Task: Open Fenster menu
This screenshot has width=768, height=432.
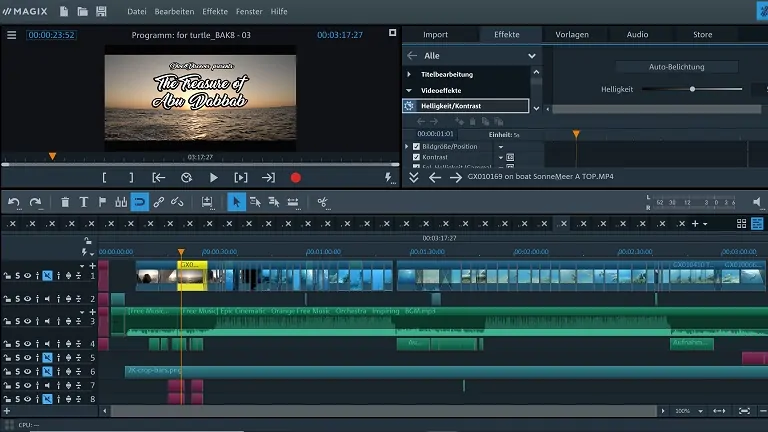Action: point(249,11)
